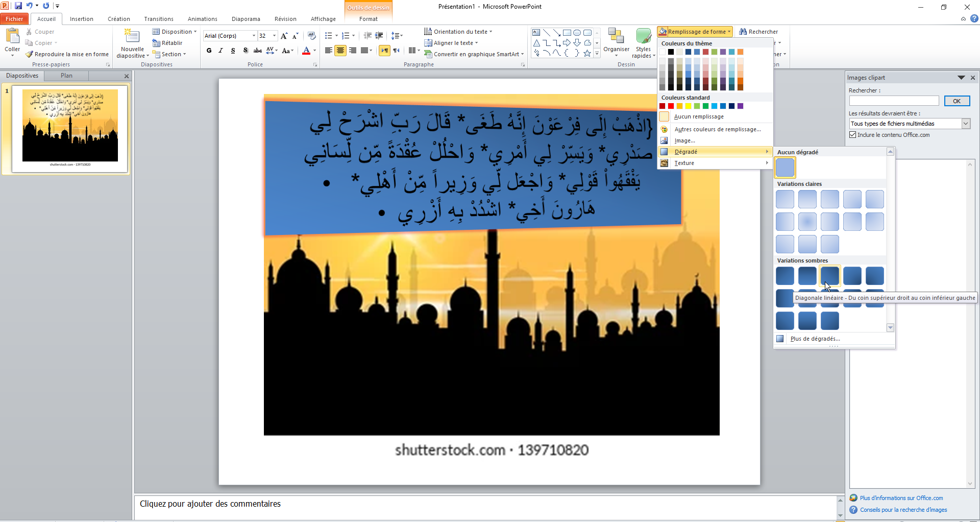Choose Image... fill option
Viewport: 980px width, 522px height.
click(x=715, y=140)
